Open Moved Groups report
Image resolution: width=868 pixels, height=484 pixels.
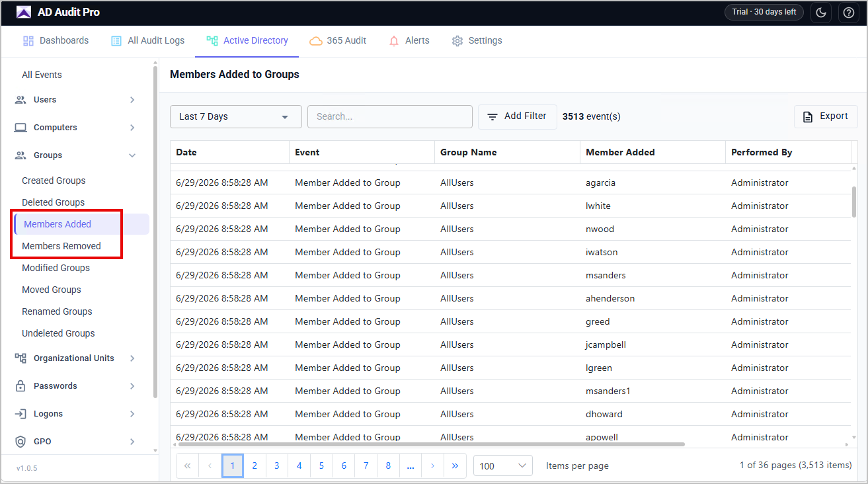[52, 290]
